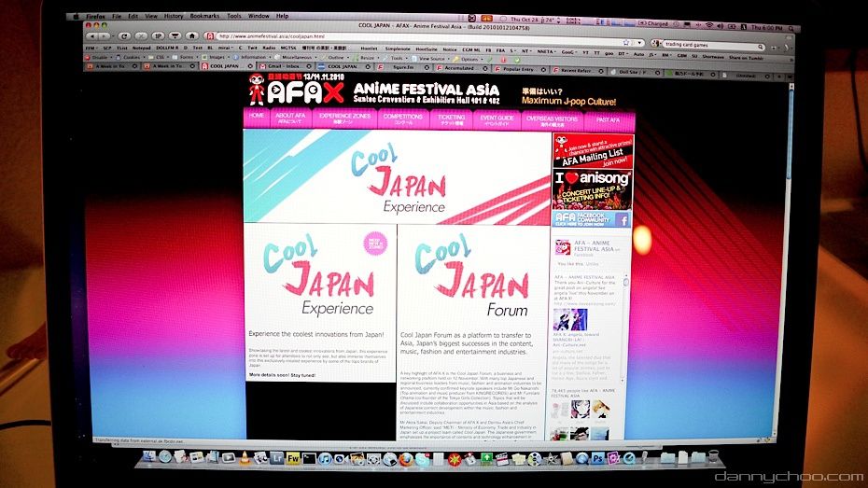Click the Firefox icon in the dock
Screen dimensions: 868x488
pos(406,458)
